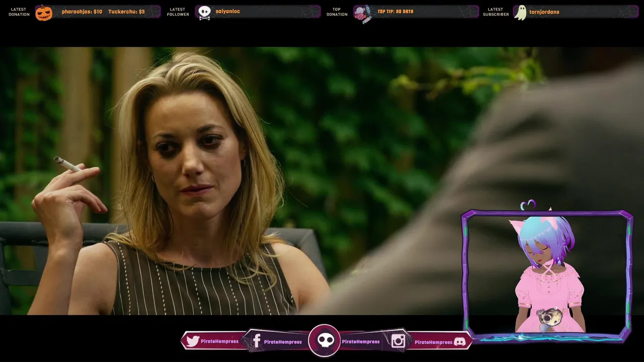Click the center skull logo in bottom bar
Image resolution: width=644 pixels, height=362 pixels.
pos(325,341)
